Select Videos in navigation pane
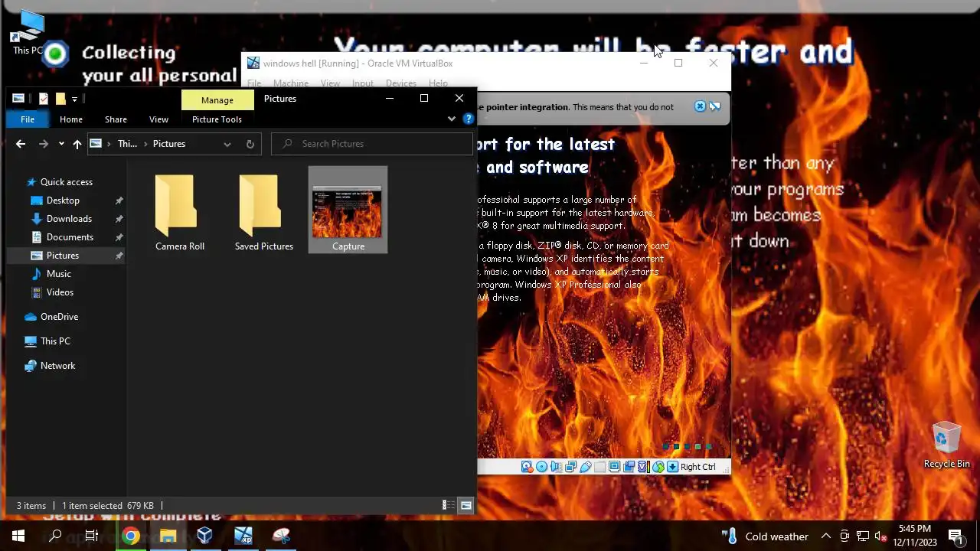Image resolution: width=980 pixels, height=551 pixels. tap(60, 292)
